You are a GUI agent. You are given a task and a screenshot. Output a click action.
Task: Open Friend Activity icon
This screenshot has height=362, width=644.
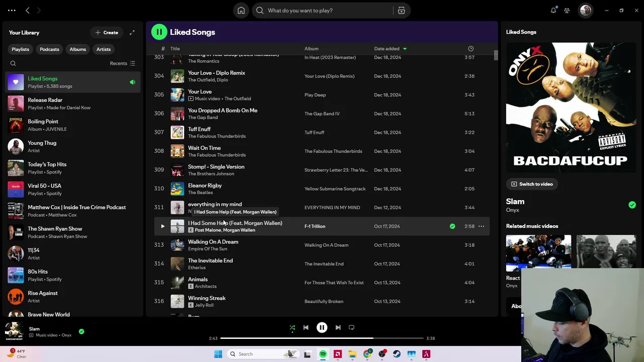[567, 11]
